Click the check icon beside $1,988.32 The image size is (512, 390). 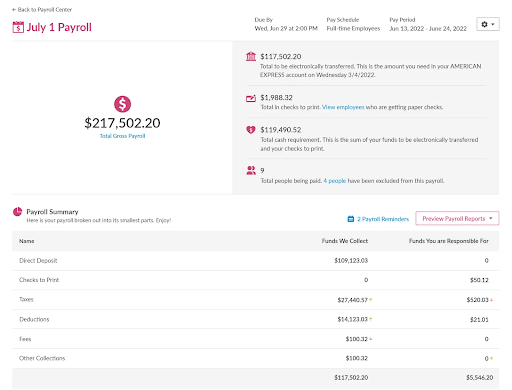click(251, 98)
